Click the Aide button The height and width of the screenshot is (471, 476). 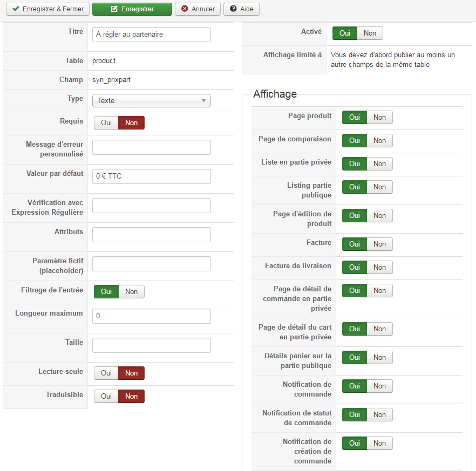click(241, 9)
